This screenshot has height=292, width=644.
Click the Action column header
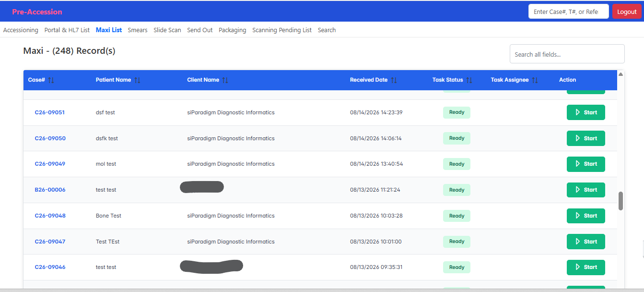567,80
